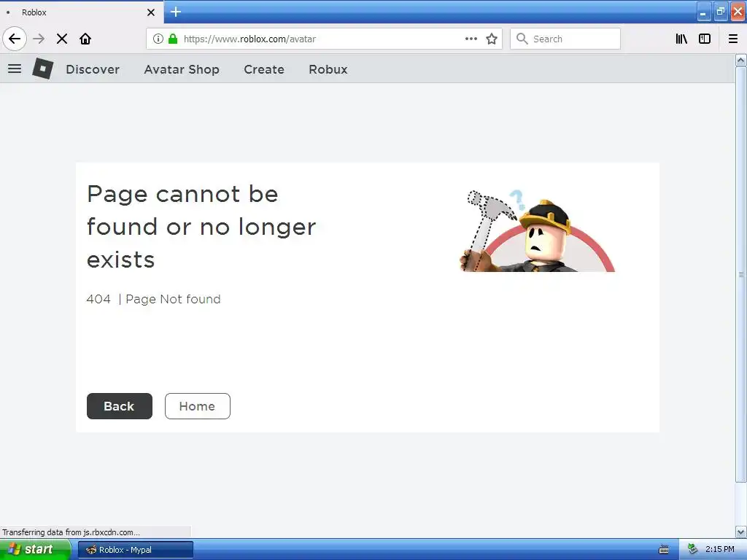Click the dark Back button
Screen dimensions: 747x560
[x=120, y=406]
